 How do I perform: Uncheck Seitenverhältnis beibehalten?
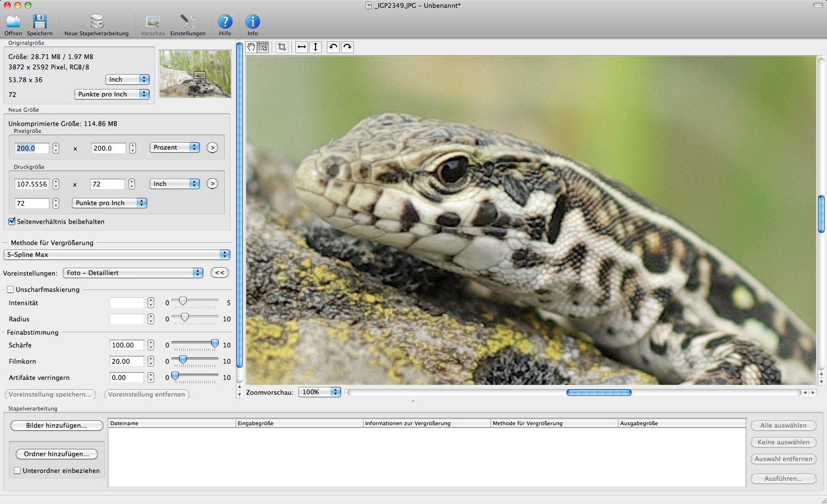pyautogui.click(x=12, y=221)
